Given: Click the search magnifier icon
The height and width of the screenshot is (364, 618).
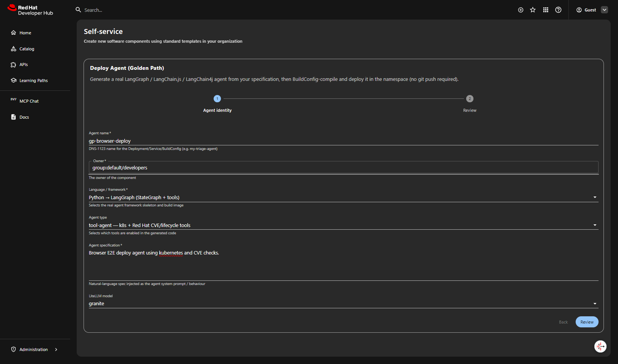Looking at the screenshot, I should (x=78, y=10).
